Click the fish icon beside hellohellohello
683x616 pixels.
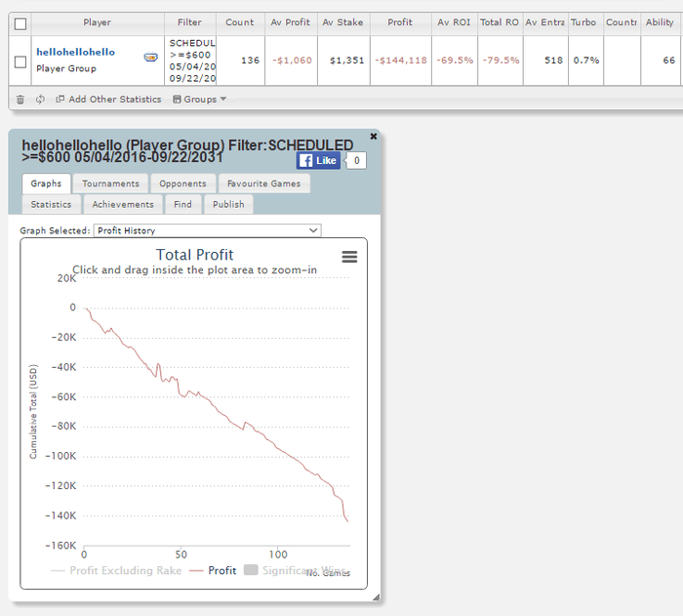[150, 58]
